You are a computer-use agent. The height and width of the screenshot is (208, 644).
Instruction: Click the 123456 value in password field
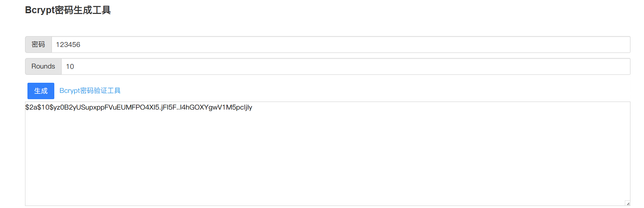pyautogui.click(x=68, y=45)
